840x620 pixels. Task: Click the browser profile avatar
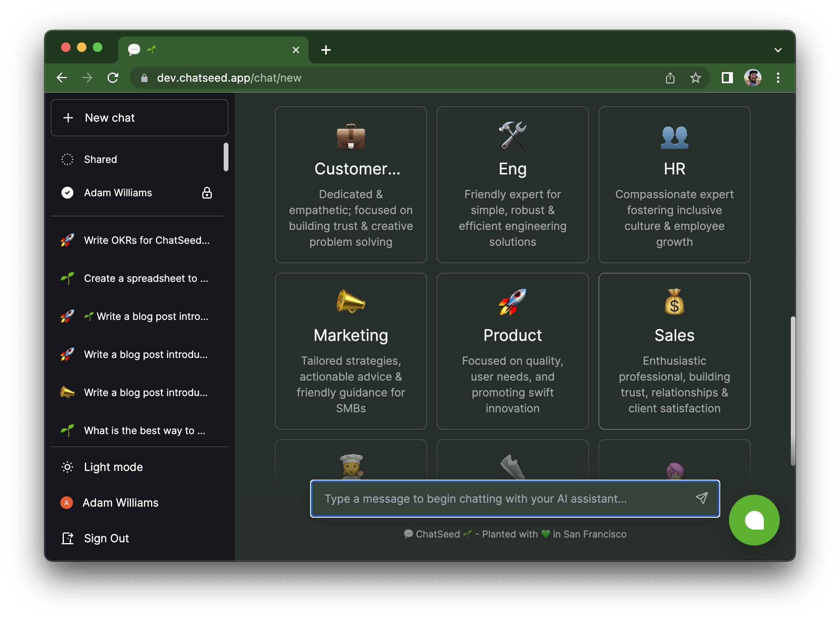752,78
